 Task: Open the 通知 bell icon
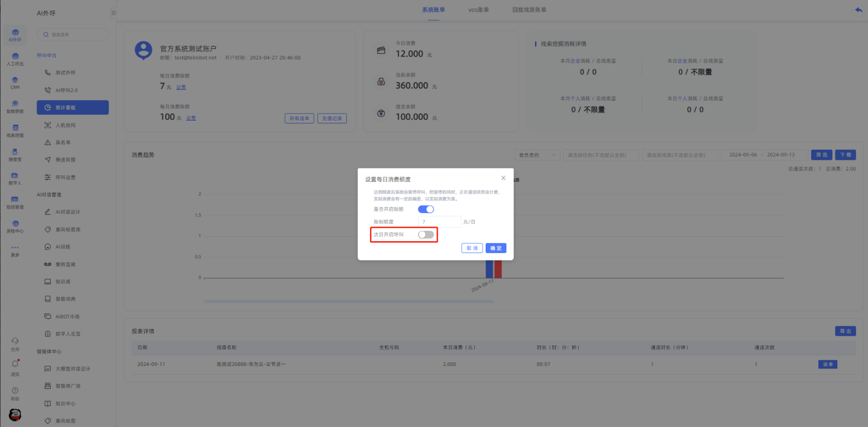15,367
